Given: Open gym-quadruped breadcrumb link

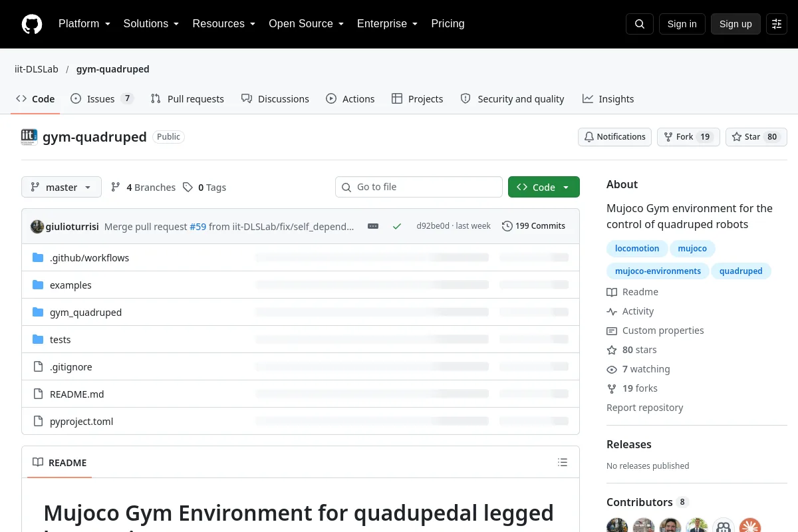Looking at the screenshot, I should [112, 69].
